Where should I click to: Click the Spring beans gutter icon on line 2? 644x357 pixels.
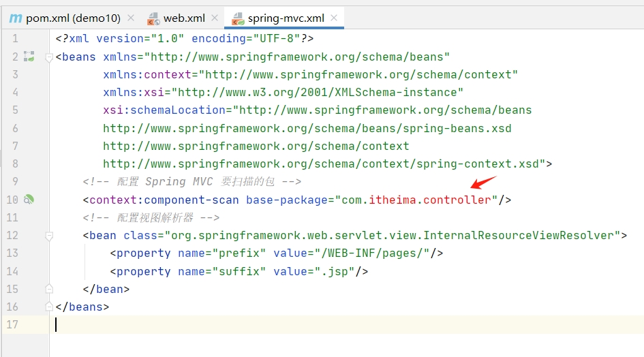tap(29, 57)
